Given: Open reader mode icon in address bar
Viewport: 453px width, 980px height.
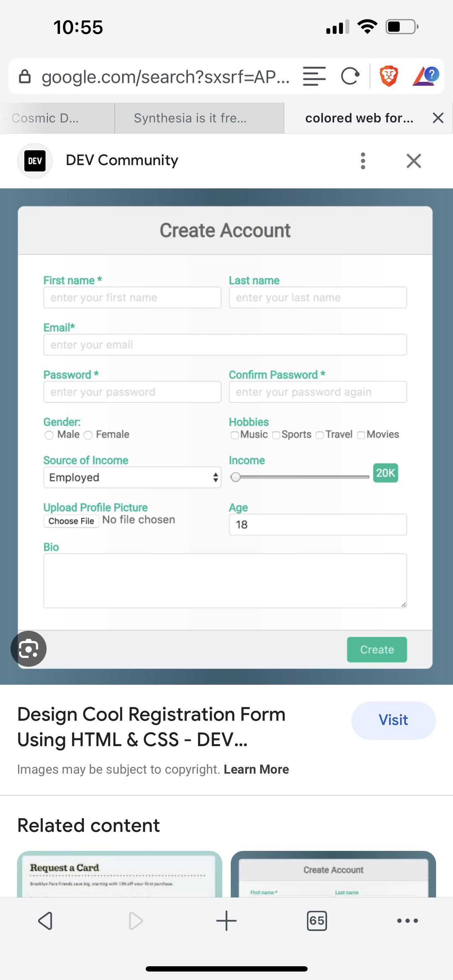Looking at the screenshot, I should tap(314, 76).
